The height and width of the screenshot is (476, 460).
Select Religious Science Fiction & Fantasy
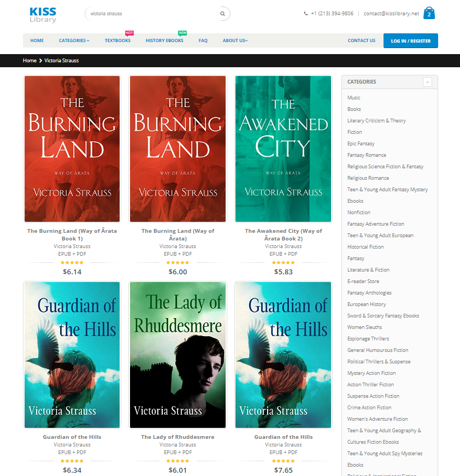point(385,167)
